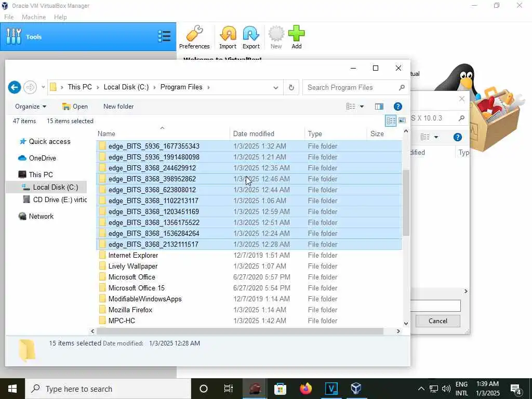
Task: Click the vertical scrollbar thumb in file list
Action: [x=406, y=203]
